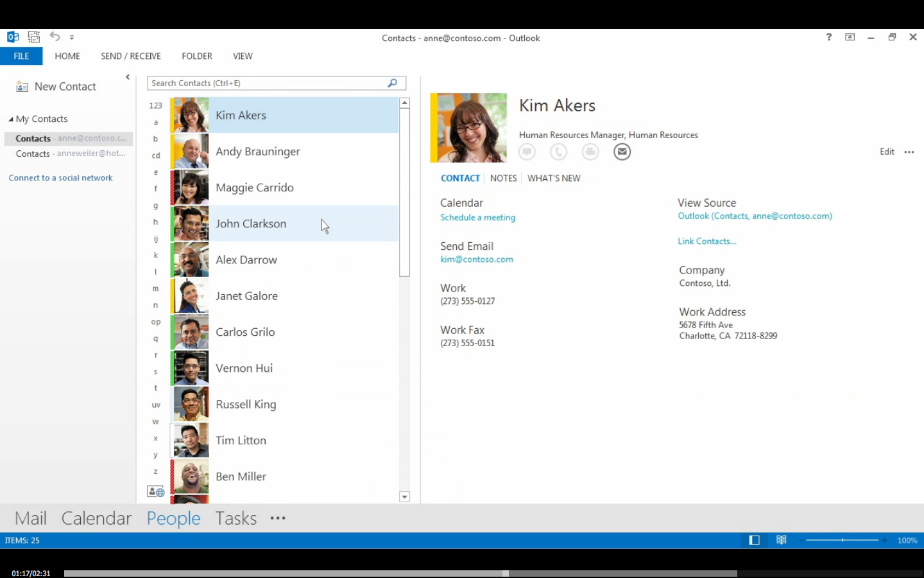Toggle Reading view button in status bar
The height and width of the screenshot is (578, 924).
(x=781, y=540)
